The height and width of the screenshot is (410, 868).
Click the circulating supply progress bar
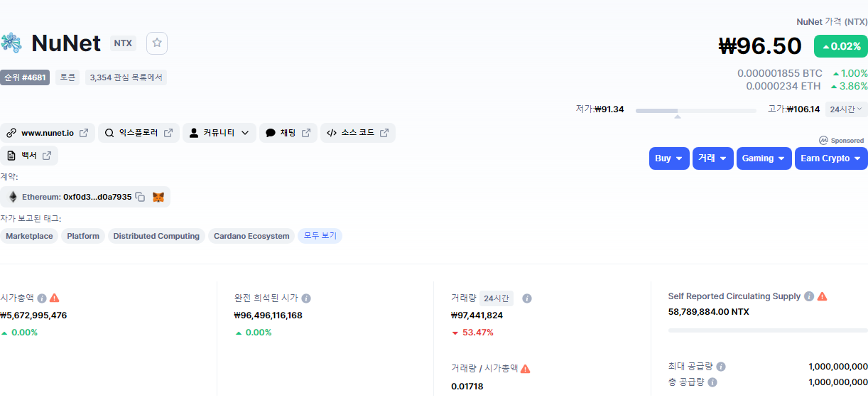(x=768, y=330)
